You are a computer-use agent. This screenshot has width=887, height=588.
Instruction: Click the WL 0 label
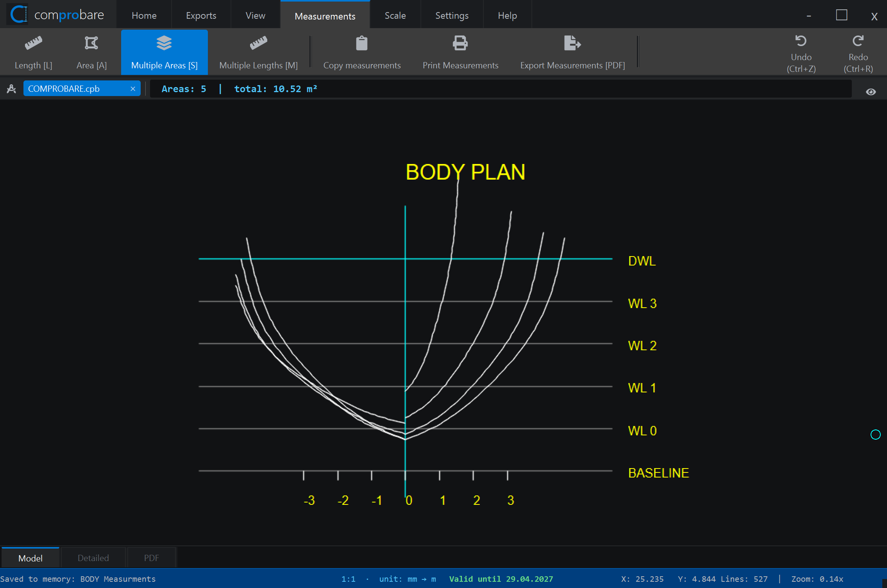click(642, 431)
